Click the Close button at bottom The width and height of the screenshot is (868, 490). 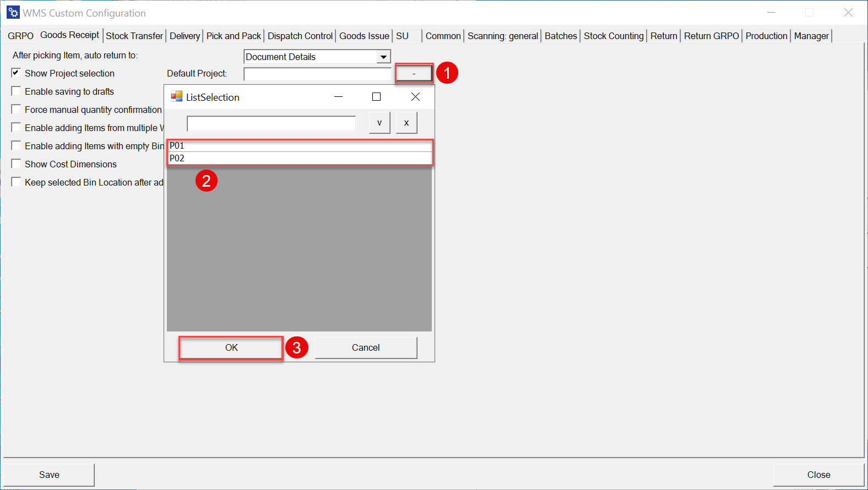point(818,475)
